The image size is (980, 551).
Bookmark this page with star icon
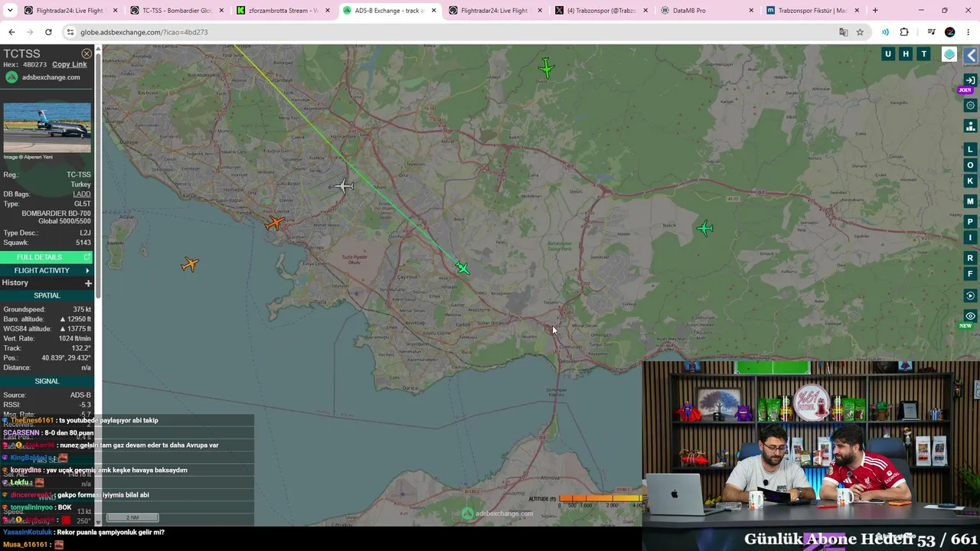[860, 32]
